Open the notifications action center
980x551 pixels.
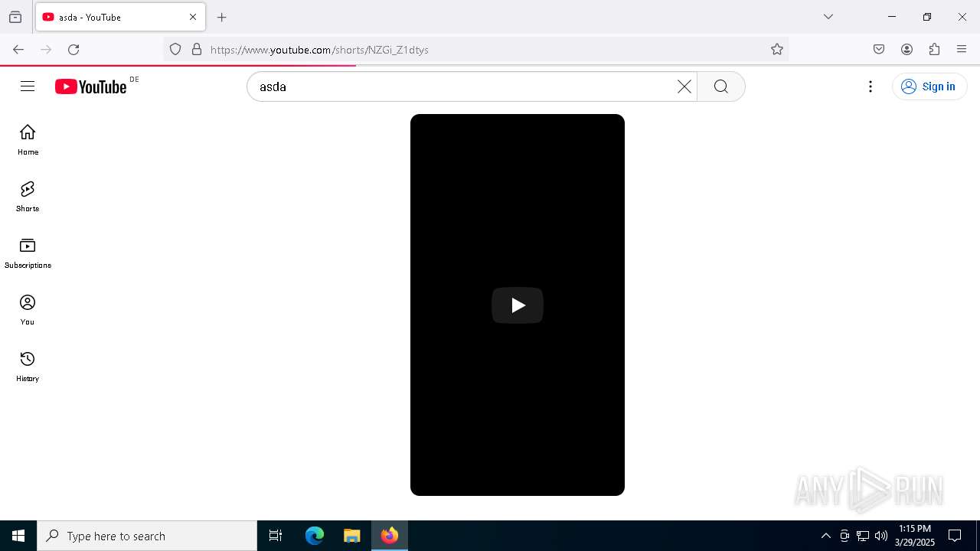pos(955,536)
